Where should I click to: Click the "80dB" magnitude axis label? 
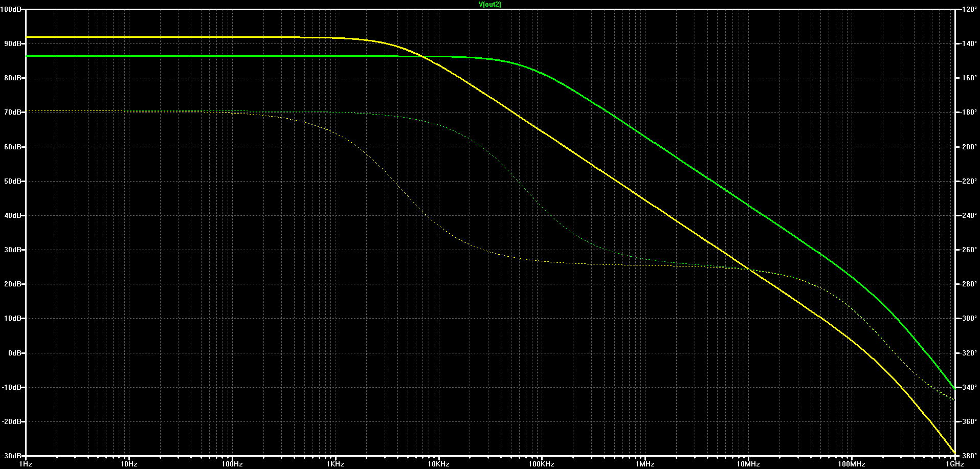(x=12, y=78)
